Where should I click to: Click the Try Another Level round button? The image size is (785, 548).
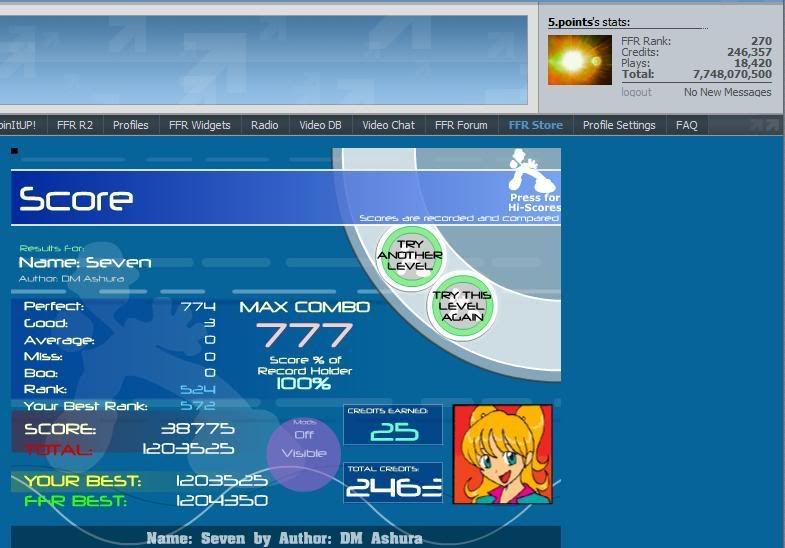point(407,256)
